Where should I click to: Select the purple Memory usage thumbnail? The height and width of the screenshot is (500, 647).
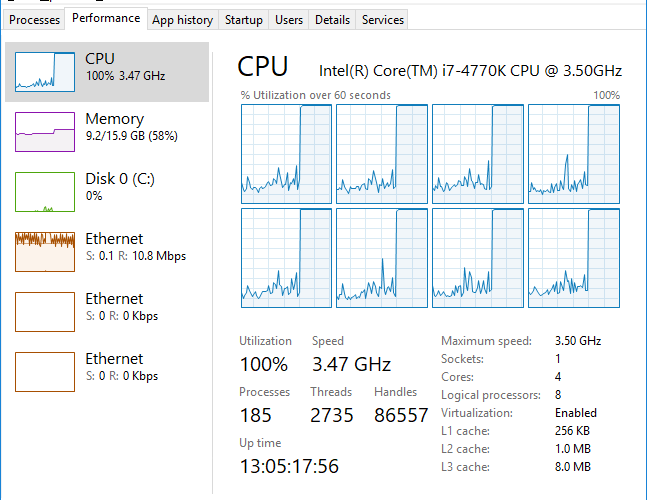[x=45, y=131]
